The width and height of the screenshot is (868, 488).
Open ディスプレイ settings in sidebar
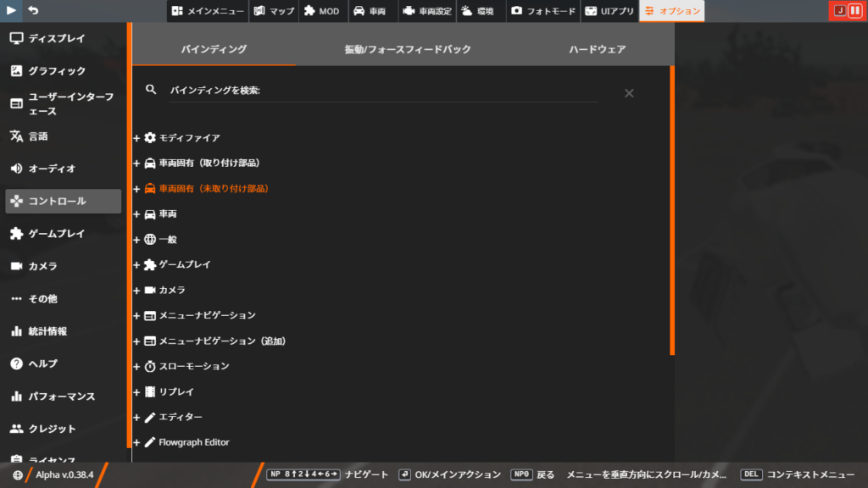pos(56,38)
